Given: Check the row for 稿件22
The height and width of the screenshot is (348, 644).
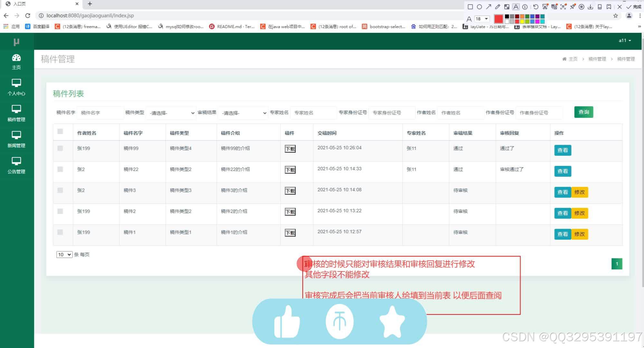Looking at the screenshot, I should point(60,169).
